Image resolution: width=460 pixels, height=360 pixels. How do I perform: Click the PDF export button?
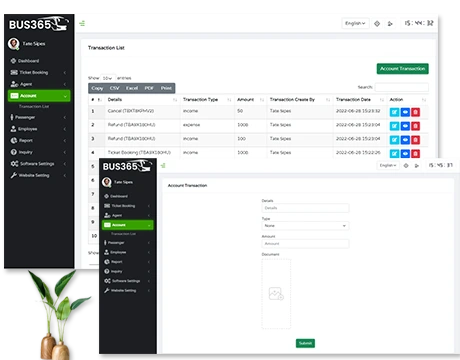[x=149, y=88]
